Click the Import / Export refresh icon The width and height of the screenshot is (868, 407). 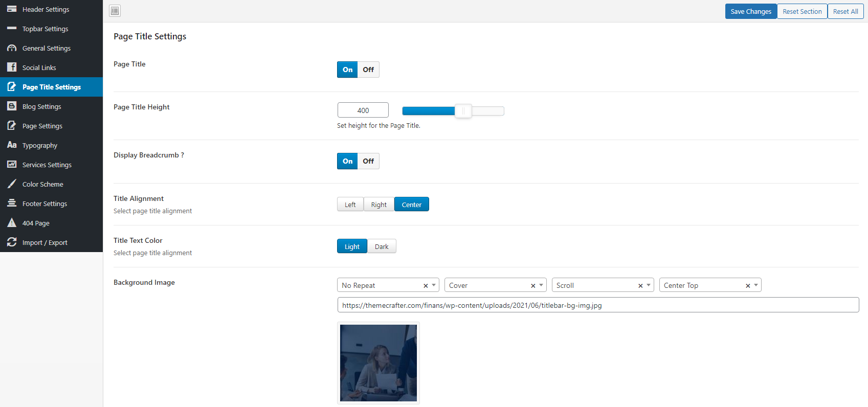coord(12,242)
